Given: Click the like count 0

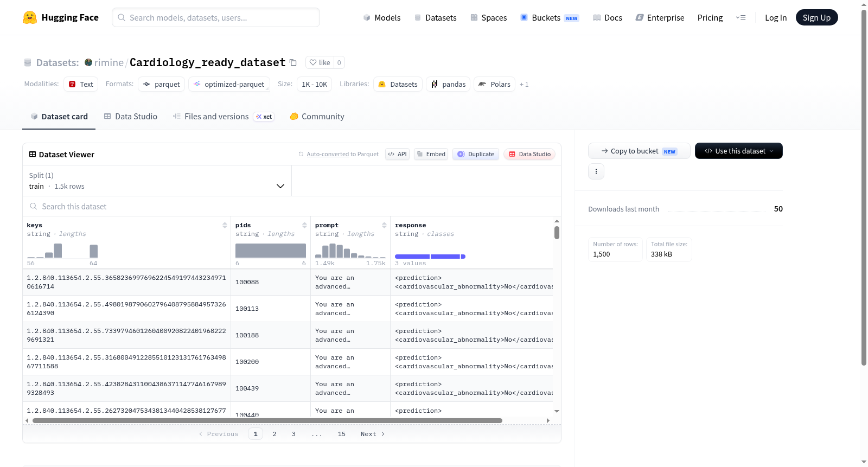Looking at the screenshot, I should pyautogui.click(x=339, y=62).
